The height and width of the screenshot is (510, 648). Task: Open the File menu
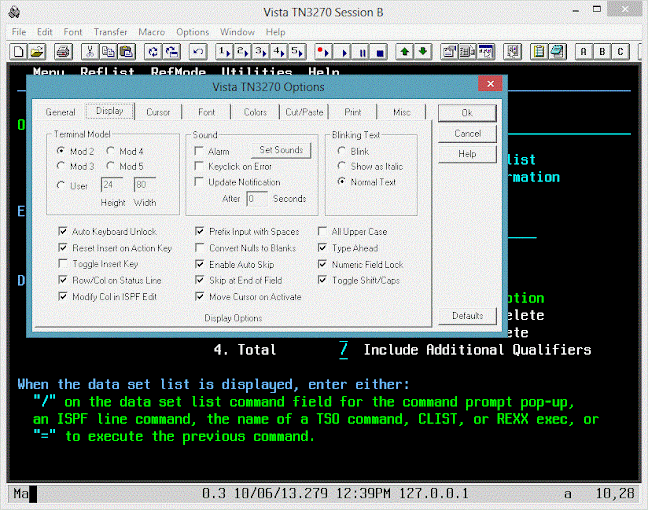[19, 32]
